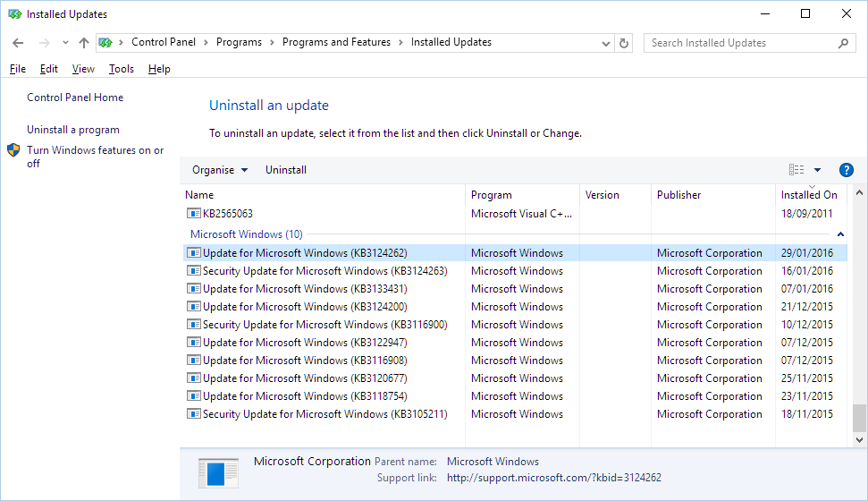Select the KB3116908 update icon

tap(193, 361)
